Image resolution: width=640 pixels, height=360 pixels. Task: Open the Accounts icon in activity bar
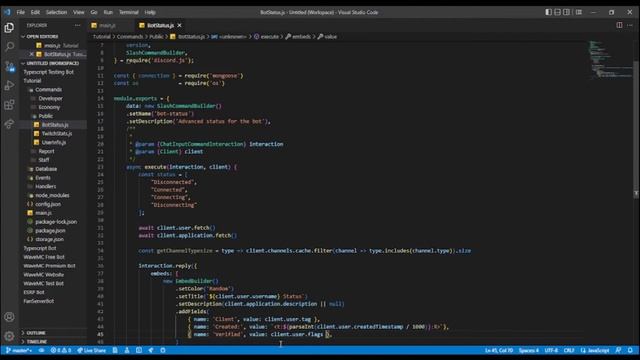9,317
